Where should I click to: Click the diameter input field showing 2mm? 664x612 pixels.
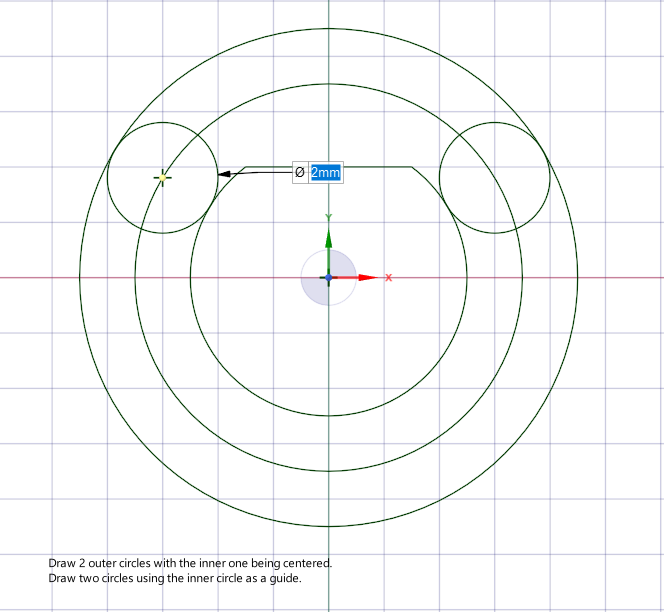[x=325, y=172]
